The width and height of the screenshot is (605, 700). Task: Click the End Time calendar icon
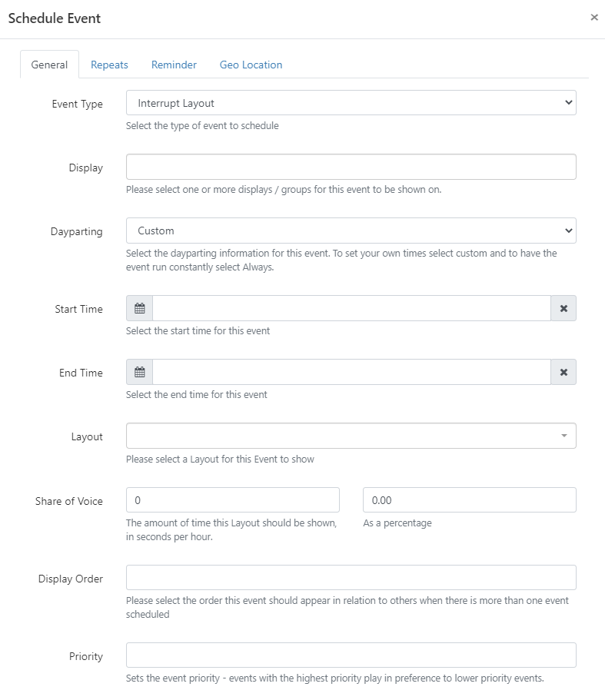coord(139,372)
